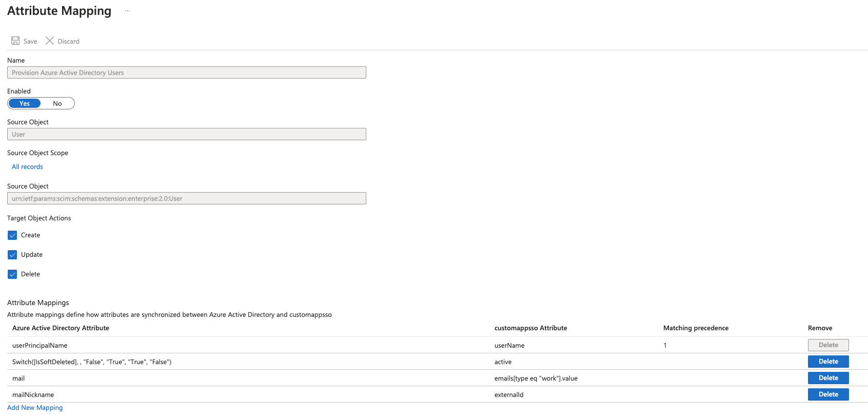The width and height of the screenshot is (868, 415).
Task: Delete the mailNickname to externalId mapping
Action: tap(828, 394)
